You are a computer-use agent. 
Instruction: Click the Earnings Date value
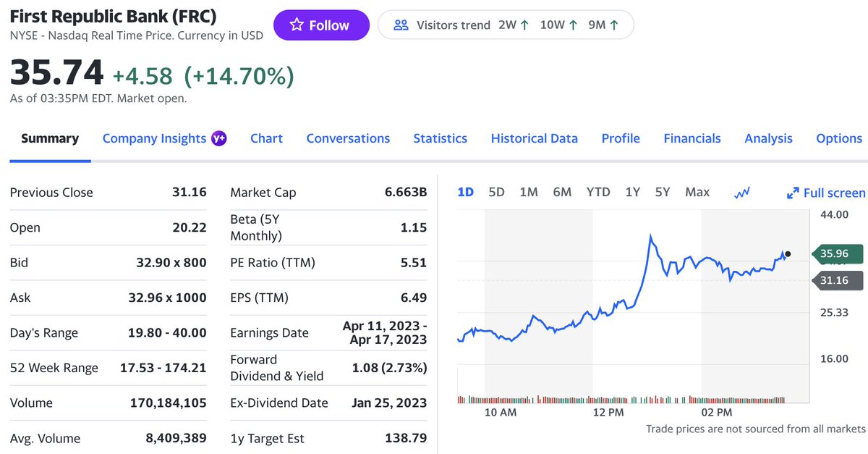coord(385,332)
